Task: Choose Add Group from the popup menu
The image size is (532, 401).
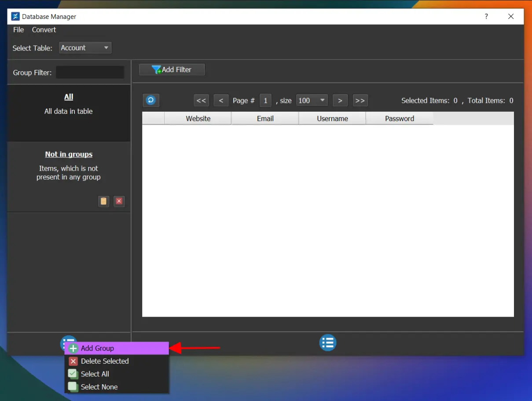Action: point(117,348)
